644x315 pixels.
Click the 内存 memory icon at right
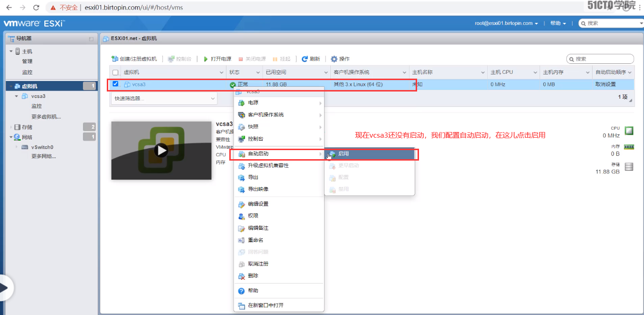tap(629, 148)
